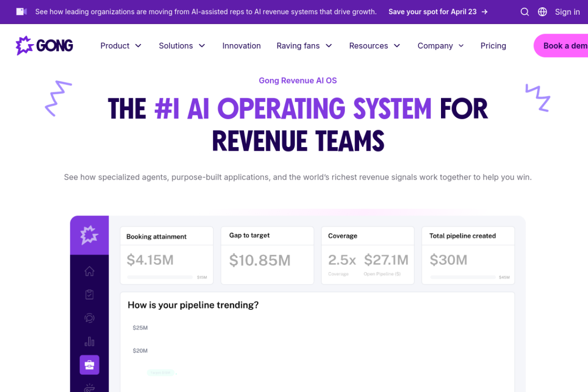
Task: Select the home icon in dashboard sidebar
Action: click(x=90, y=271)
